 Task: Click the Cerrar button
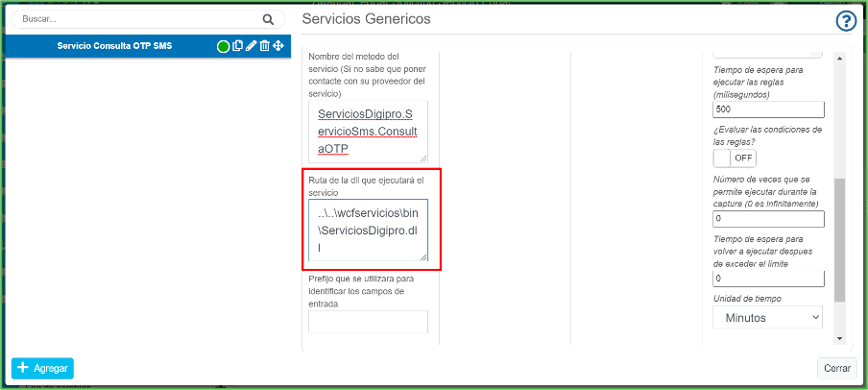[x=836, y=368]
